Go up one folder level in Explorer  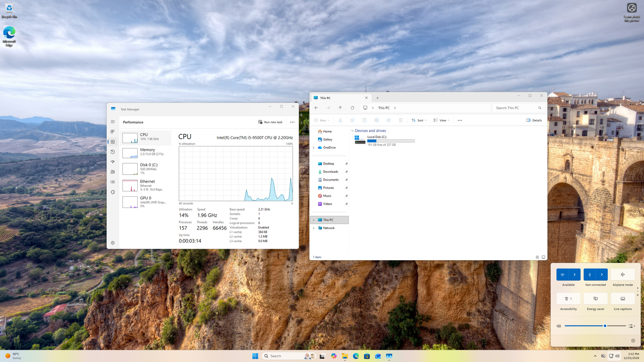click(340, 108)
